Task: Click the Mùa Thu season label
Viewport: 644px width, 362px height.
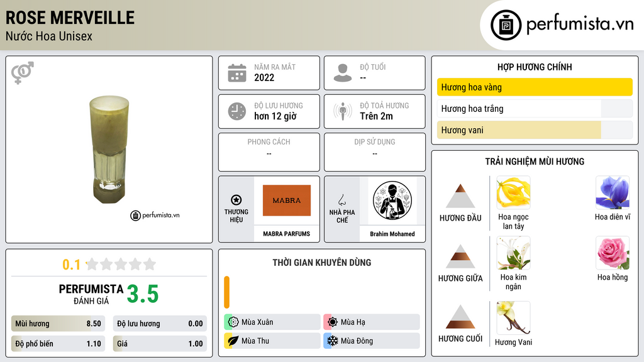Action: pos(255,341)
